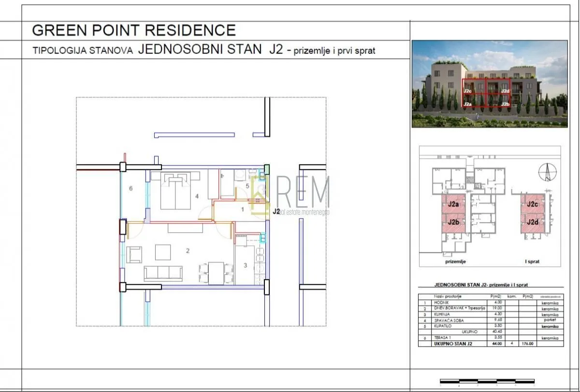Click the J2d label on the building render

[x=505, y=90]
